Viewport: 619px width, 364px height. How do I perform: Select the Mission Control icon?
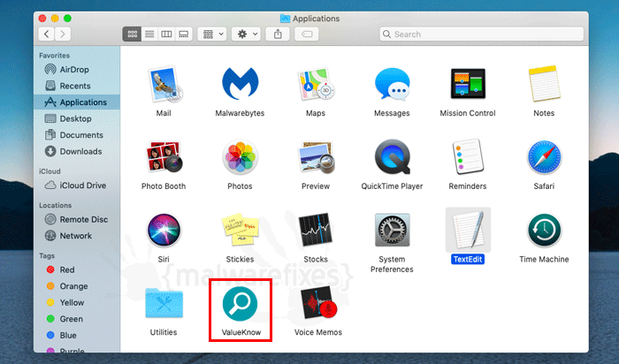click(468, 84)
